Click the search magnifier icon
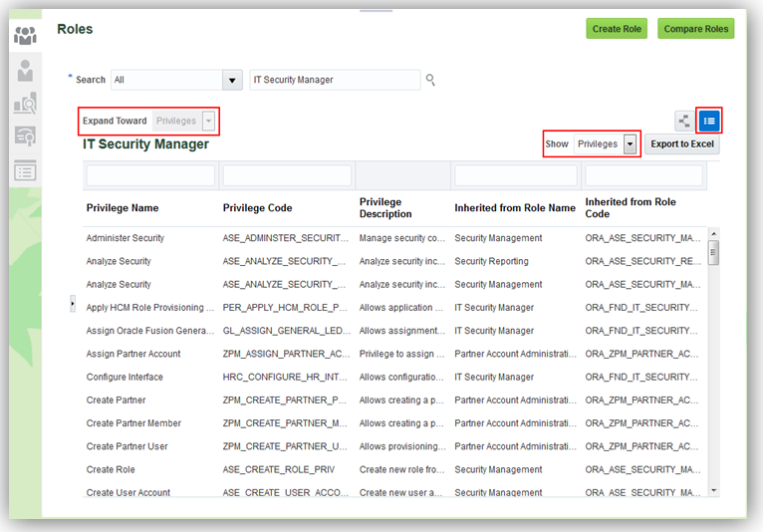The image size is (763, 532). click(431, 80)
